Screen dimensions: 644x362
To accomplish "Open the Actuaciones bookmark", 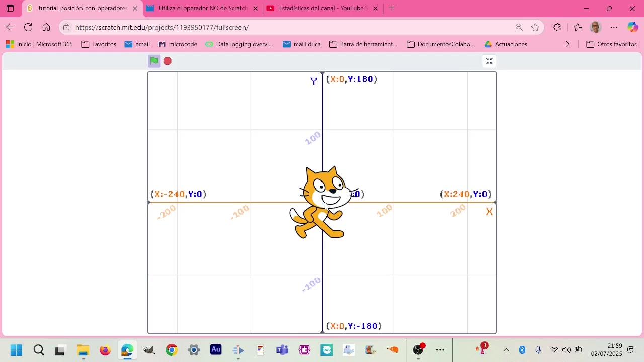I will [x=506, y=44].
